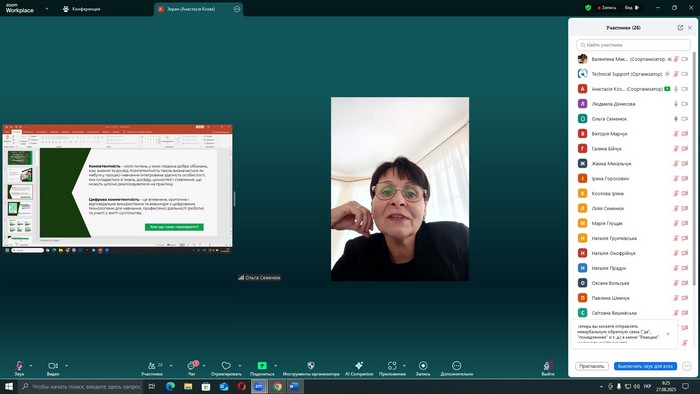Expand audio options arrow beside the microphone
700x394 pixels.
click(31, 365)
